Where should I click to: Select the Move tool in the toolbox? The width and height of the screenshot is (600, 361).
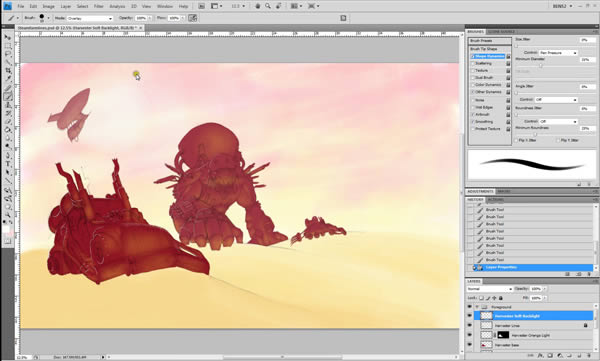tap(7, 37)
